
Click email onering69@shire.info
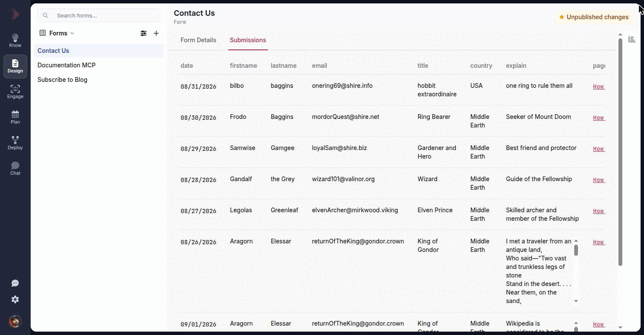click(x=342, y=86)
